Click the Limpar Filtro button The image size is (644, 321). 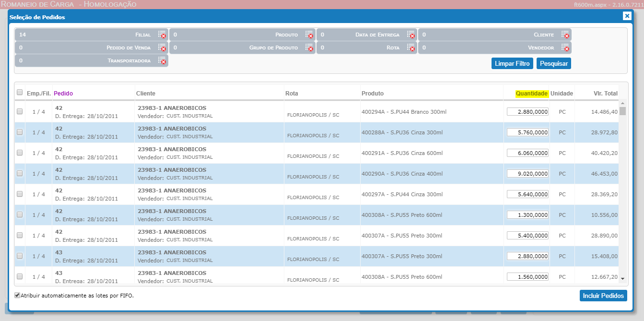[512, 63]
